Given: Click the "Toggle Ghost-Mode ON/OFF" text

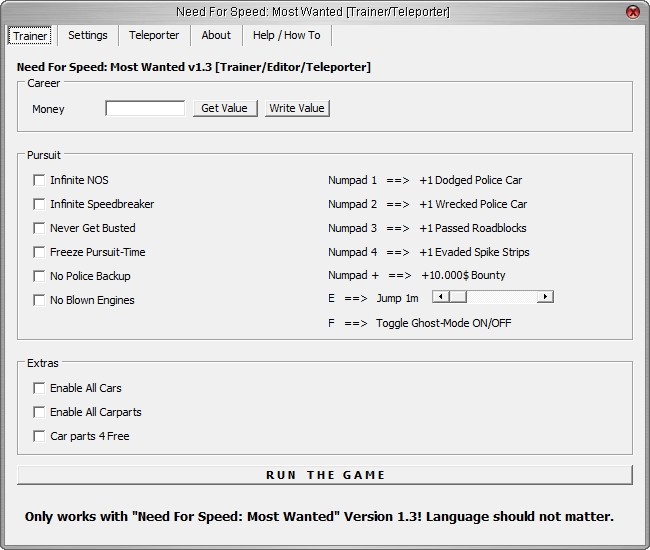Looking at the screenshot, I should pyautogui.click(x=444, y=323).
